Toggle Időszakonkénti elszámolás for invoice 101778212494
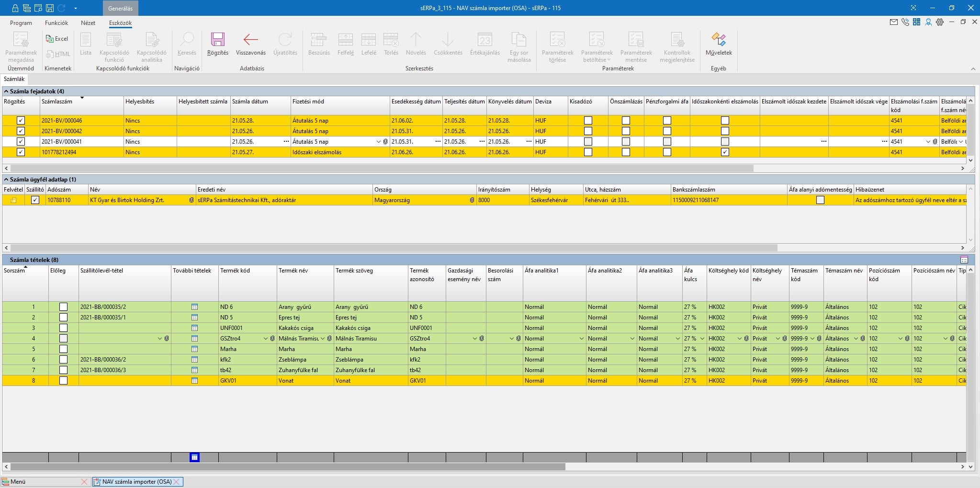 [725, 152]
